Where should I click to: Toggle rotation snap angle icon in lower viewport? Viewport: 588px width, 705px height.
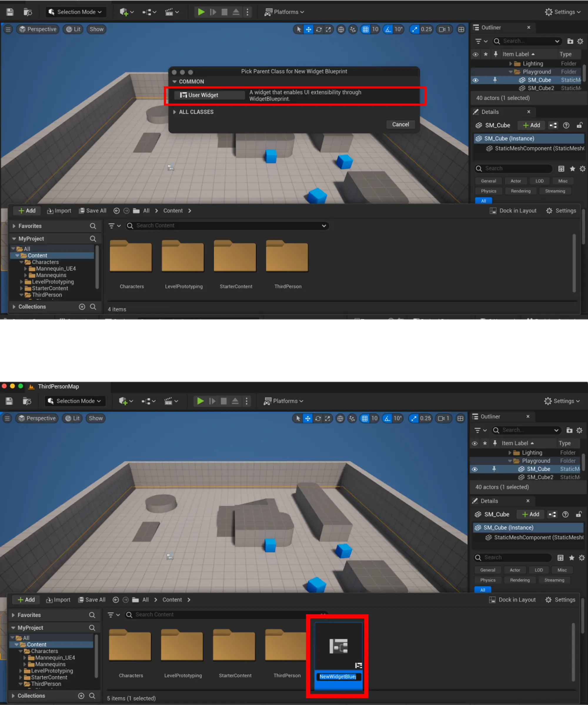pyautogui.click(x=387, y=418)
